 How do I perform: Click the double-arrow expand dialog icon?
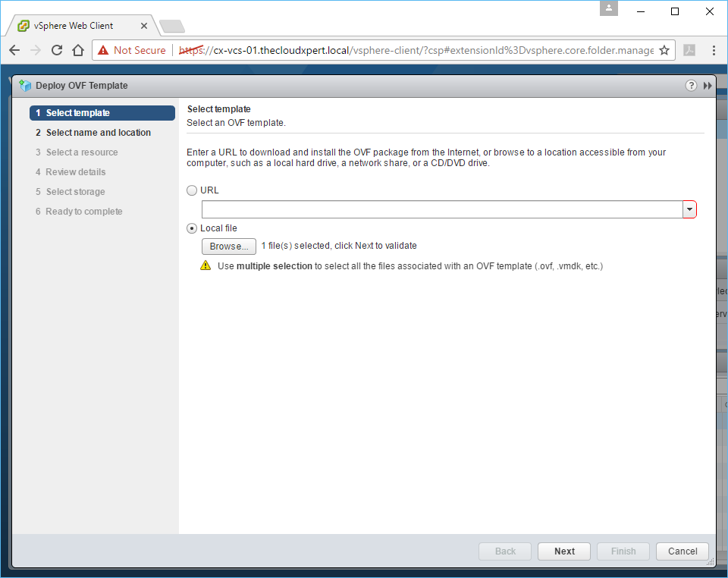[708, 86]
